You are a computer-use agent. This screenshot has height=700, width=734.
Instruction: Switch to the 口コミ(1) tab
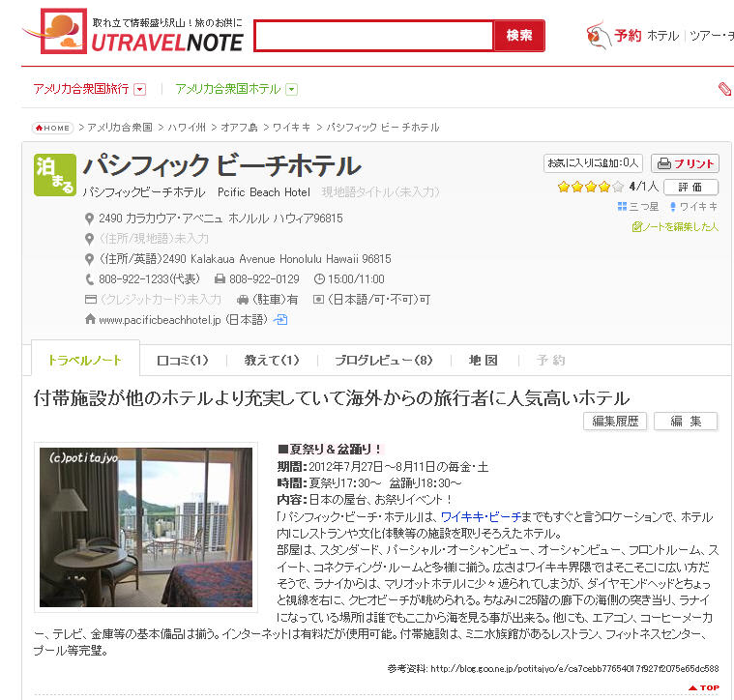[183, 361]
